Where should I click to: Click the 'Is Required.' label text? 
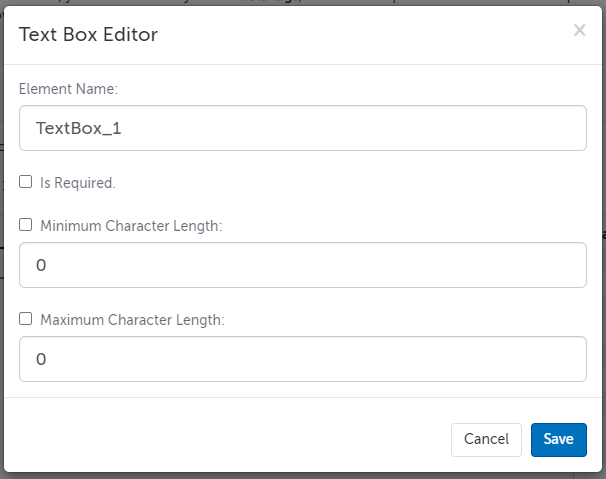pos(78,183)
